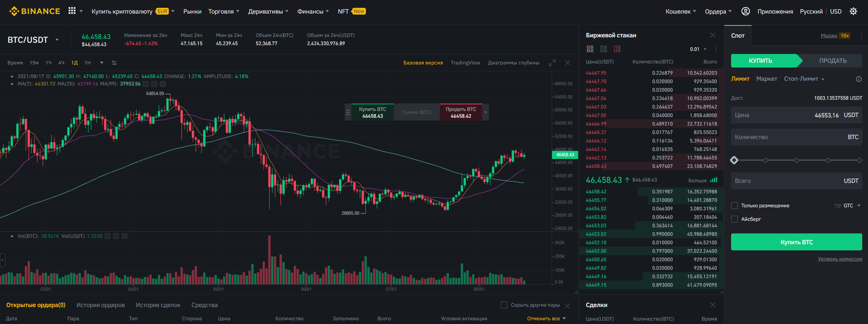Close the floating buy/sell widget
Screen dimensions: 868x324
pos(485,112)
